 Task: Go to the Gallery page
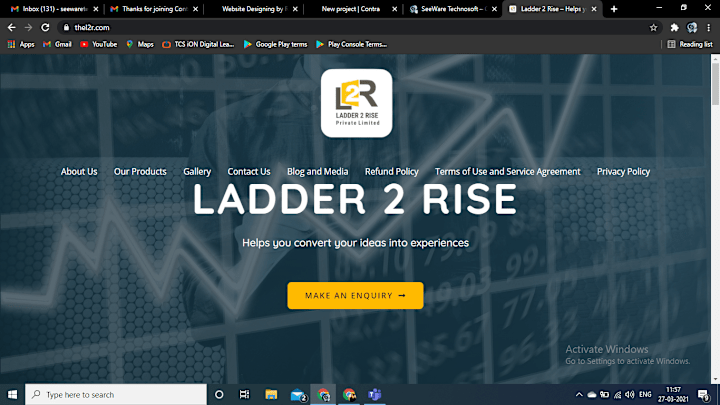pyautogui.click(x=197, y=172)
